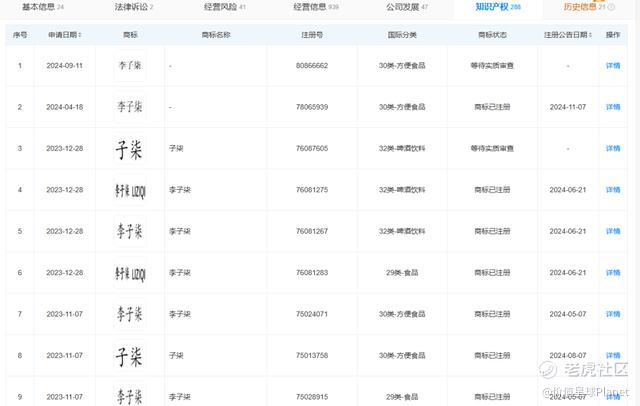Select registration number 78065939
The image size is (640, 406).
[312, 107]
